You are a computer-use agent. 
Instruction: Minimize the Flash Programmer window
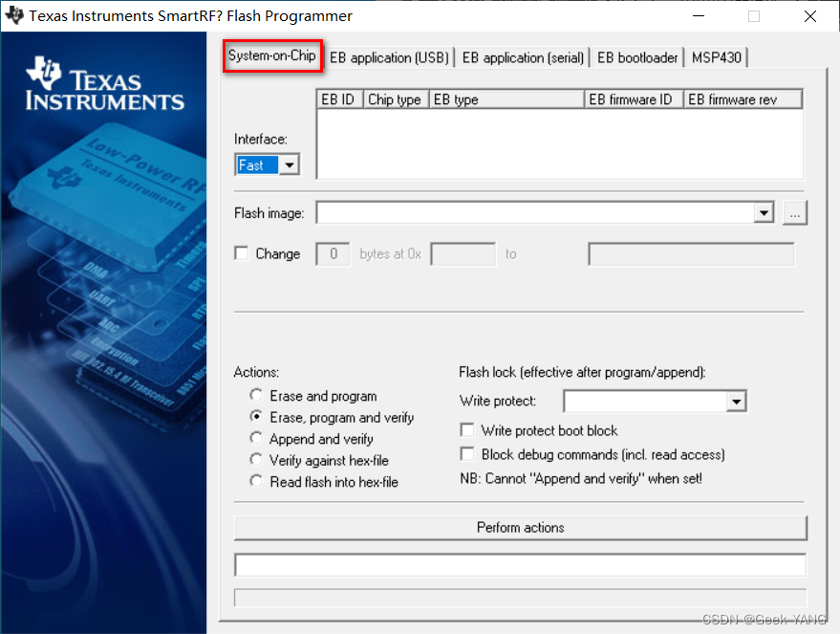click(698, 16)
